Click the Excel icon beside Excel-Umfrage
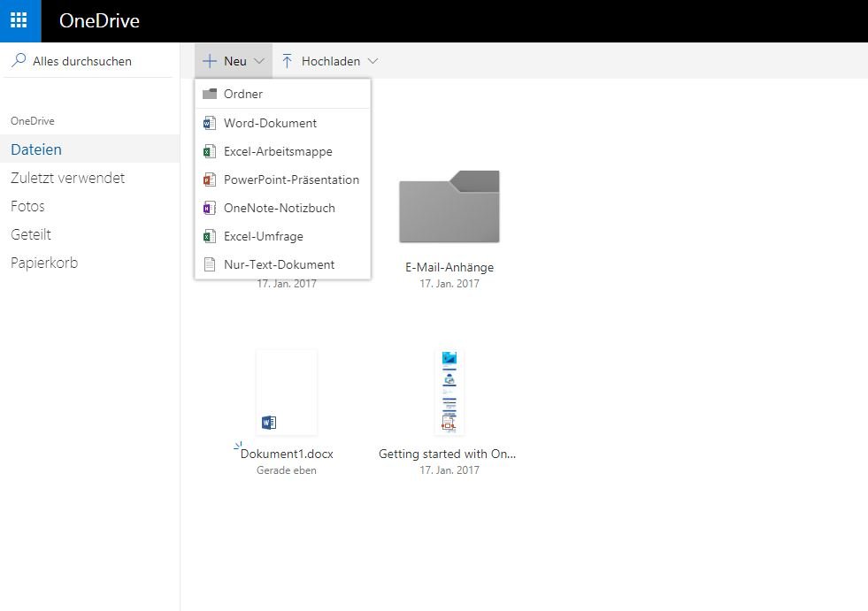The height and width of the screenshot is (611, 868). pyautogui.click(x=209, y=236)
